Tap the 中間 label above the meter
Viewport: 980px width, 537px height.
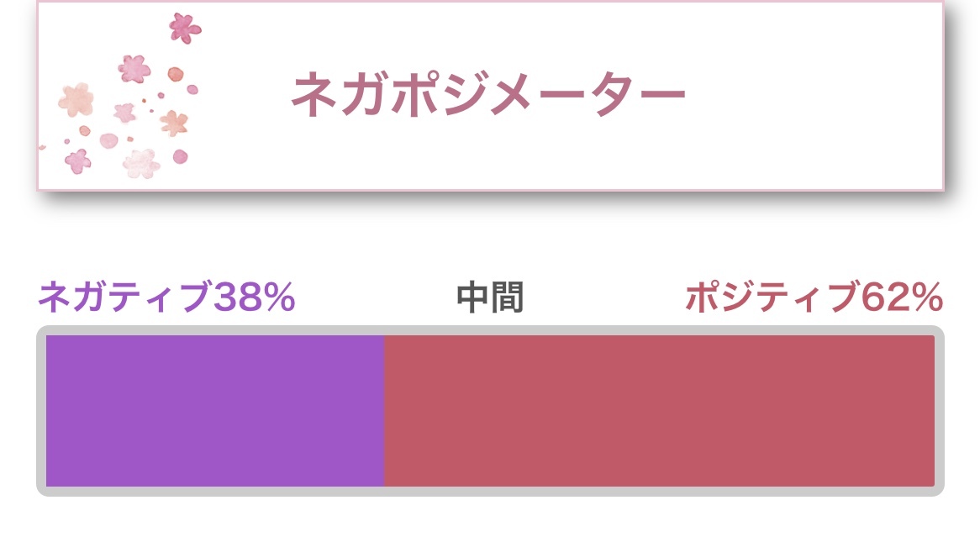coord(490,297)
